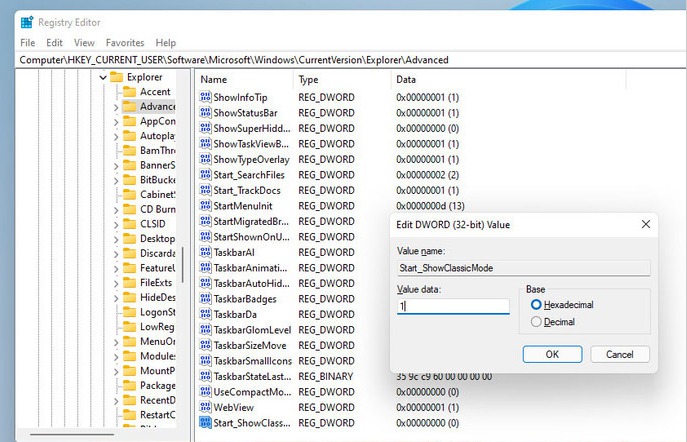The height and width of the screenshot is (442, 687).
Task: Click the icon beside ShowTypeOverlay
Action: click(205, 159)
